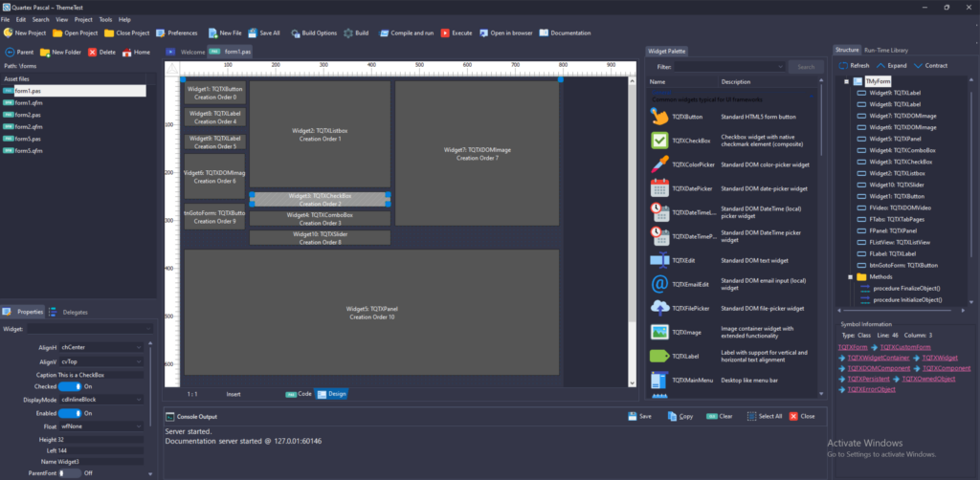Refresh the Structure tree

point(854,66)
